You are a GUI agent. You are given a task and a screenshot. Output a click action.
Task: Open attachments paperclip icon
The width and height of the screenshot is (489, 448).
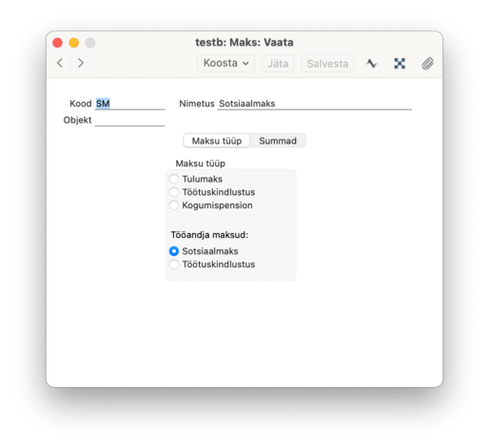(x=427, y=64)
